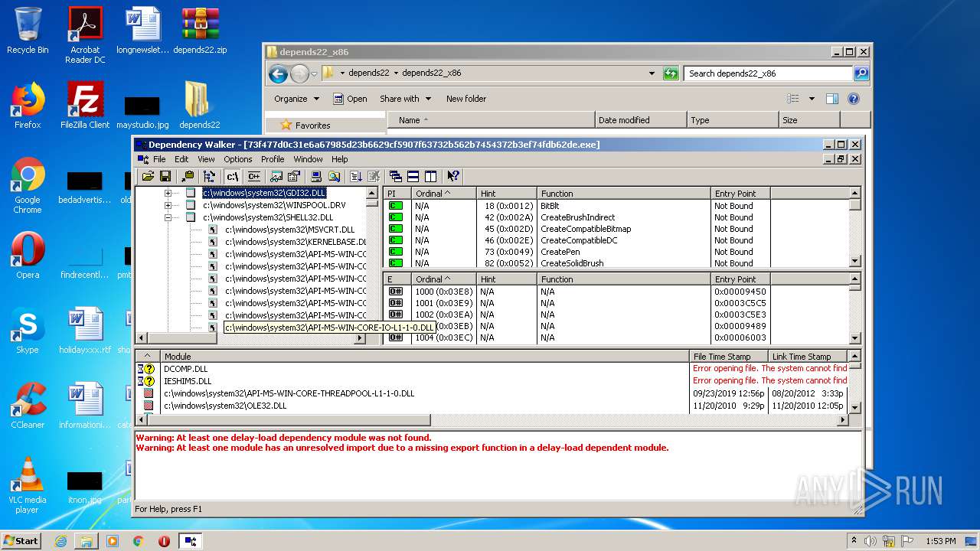980x551 pixels.
Task: Select IESHIMS.DLL in the module list
Action: tap(492, 381)
